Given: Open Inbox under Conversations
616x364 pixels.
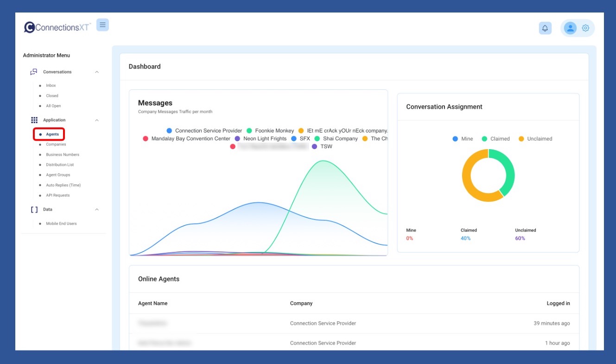Looking at the screenshot, I should click(x=51, y=85).
